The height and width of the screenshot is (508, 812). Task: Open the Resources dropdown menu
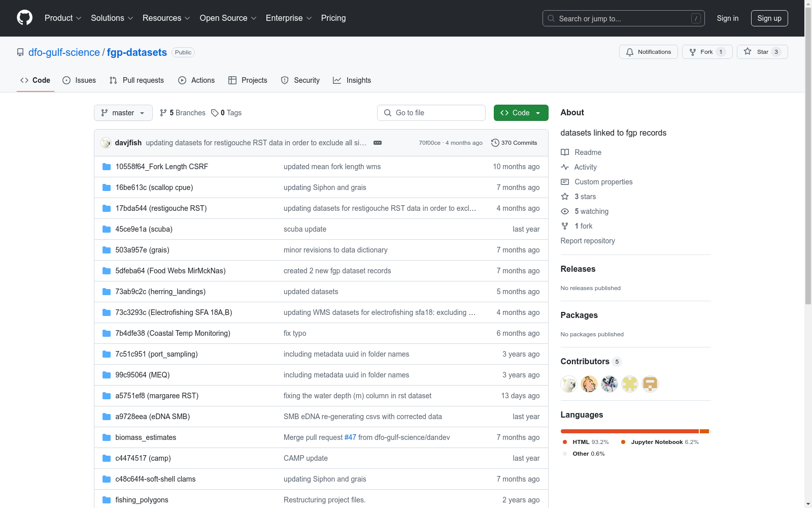(166, 18)
